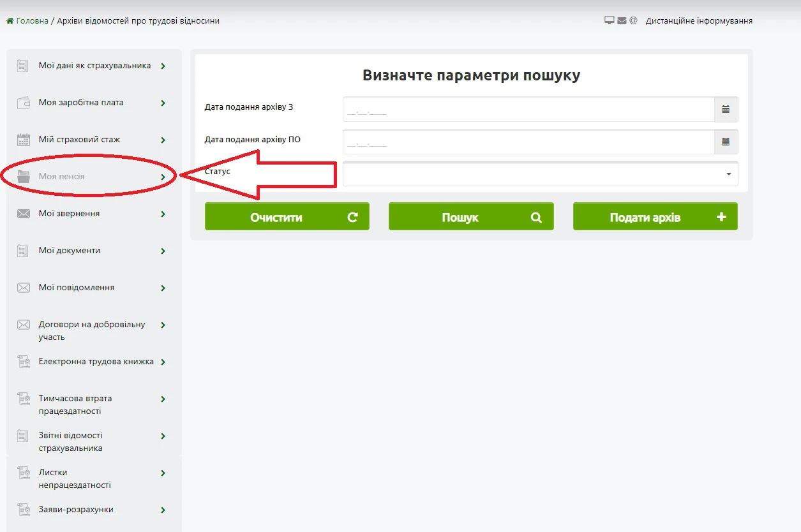Open calendar picker for archive date З
This screenshot has width=801, height=532.
click(x=726, y=109)
